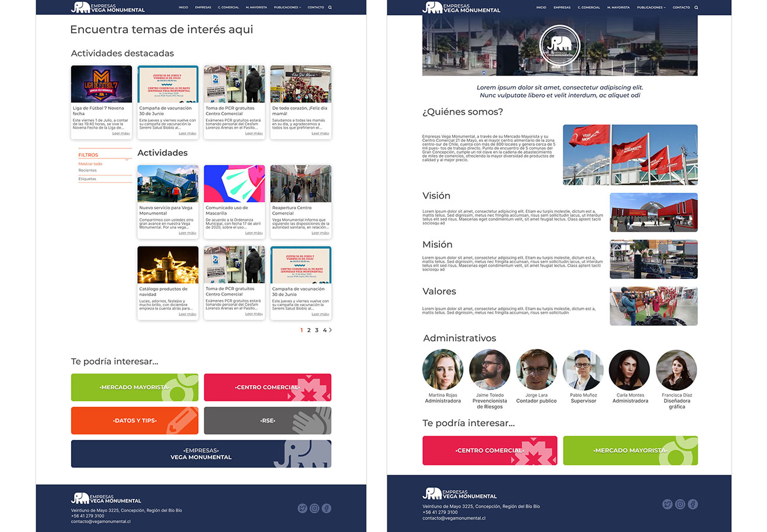Select the 'Etiquetas' filter option
This screenshot has height=532, width=767.
coord(88,179)
